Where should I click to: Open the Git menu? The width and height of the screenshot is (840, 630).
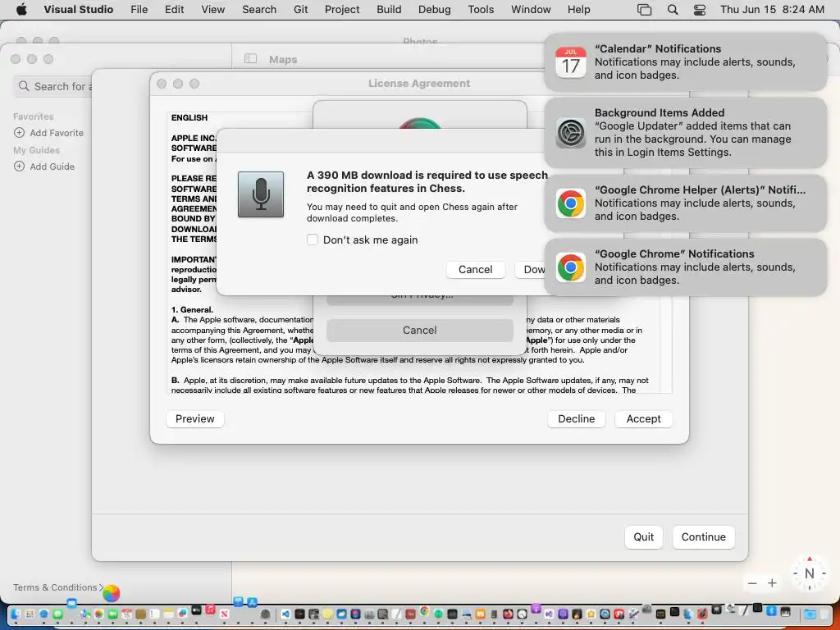coord(300,10)
